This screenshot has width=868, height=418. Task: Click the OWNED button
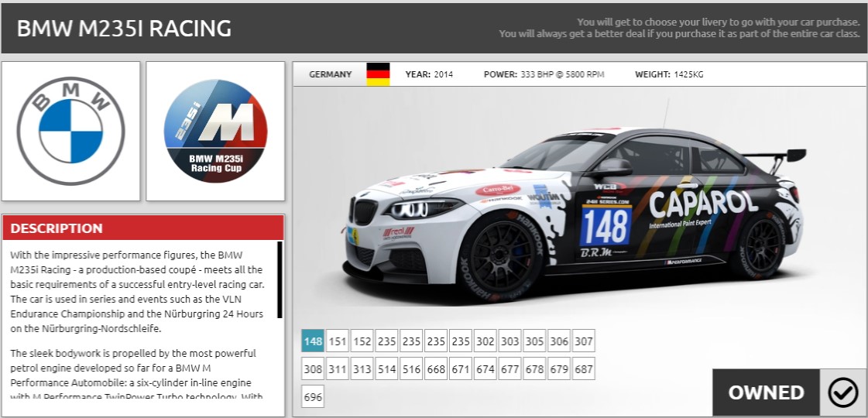[766, 392]
